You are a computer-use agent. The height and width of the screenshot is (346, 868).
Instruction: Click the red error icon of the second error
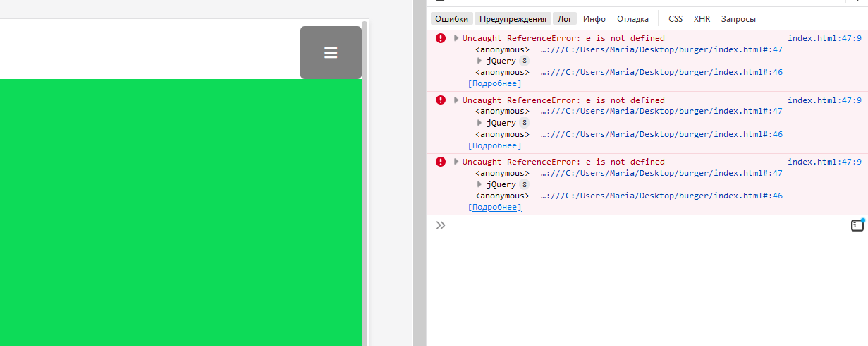click(x=441, y=100)
